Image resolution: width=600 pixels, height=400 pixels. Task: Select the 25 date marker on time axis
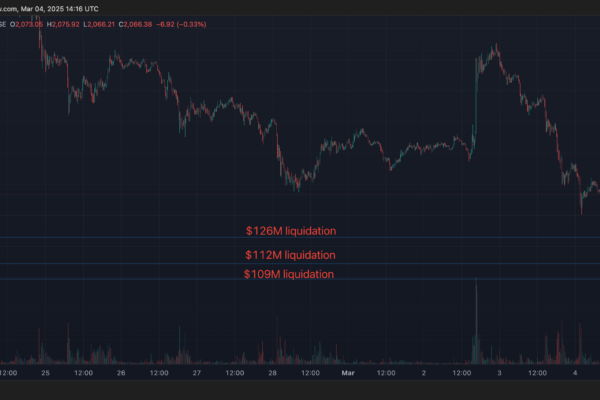pos(45,373)
